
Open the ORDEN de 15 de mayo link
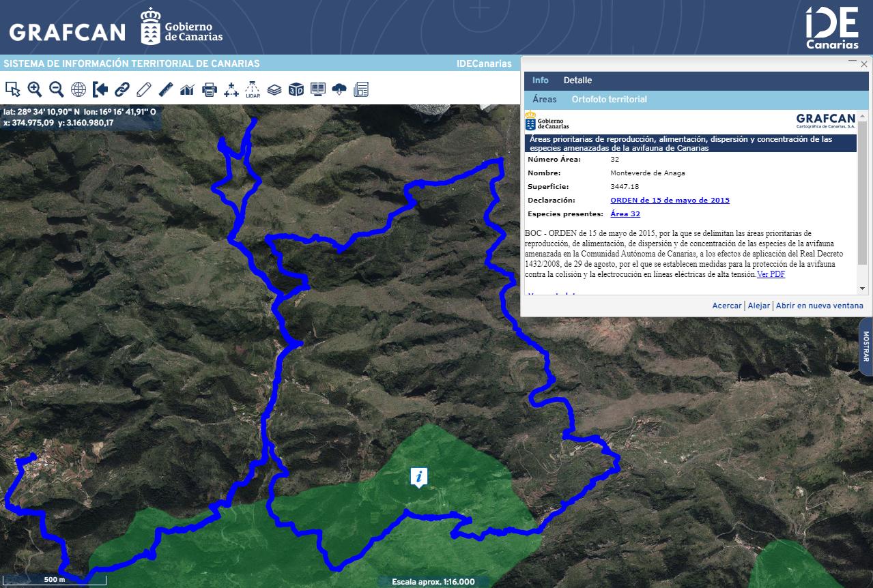670,201
